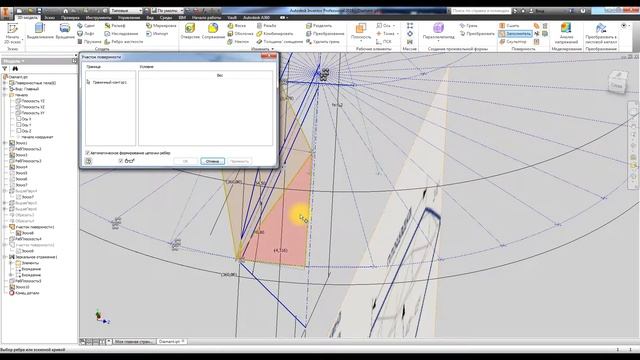Open the Autodesk A360 tab
The image size is (640, 360).
click(256, 18)
